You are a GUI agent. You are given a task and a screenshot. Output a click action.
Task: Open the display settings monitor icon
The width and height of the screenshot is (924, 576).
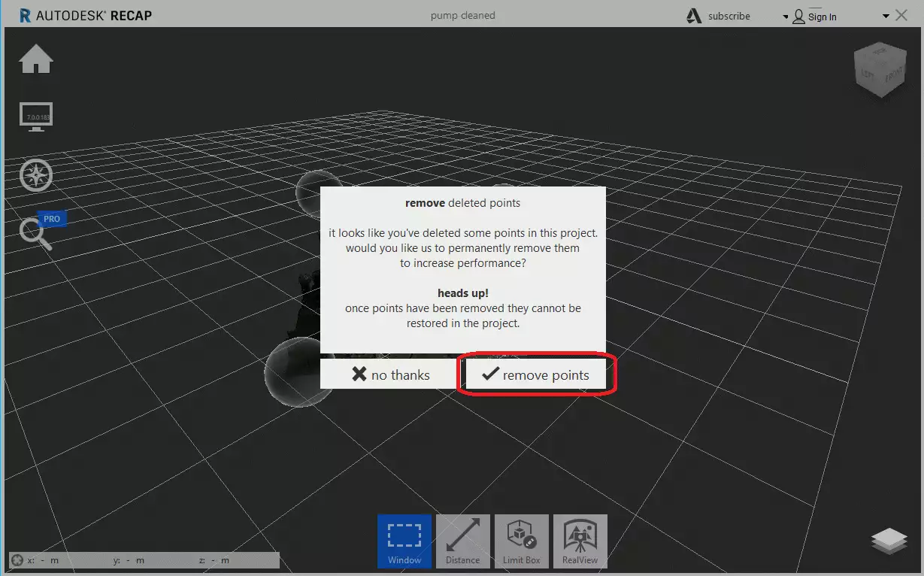(x=35, y=117)
